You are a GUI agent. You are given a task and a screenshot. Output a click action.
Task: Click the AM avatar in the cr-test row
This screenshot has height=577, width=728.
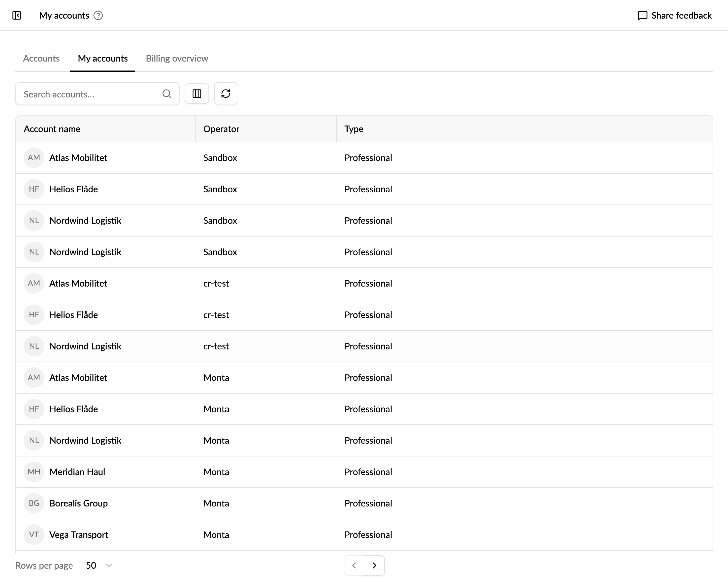(34, 283)
